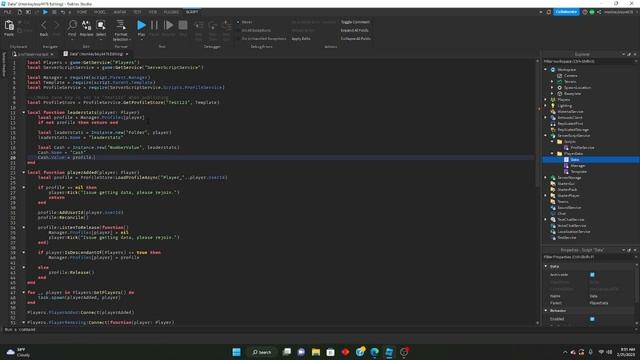Select the Manager module script
The width and height of the screenshot is (640, 360).
pos(577,166)
